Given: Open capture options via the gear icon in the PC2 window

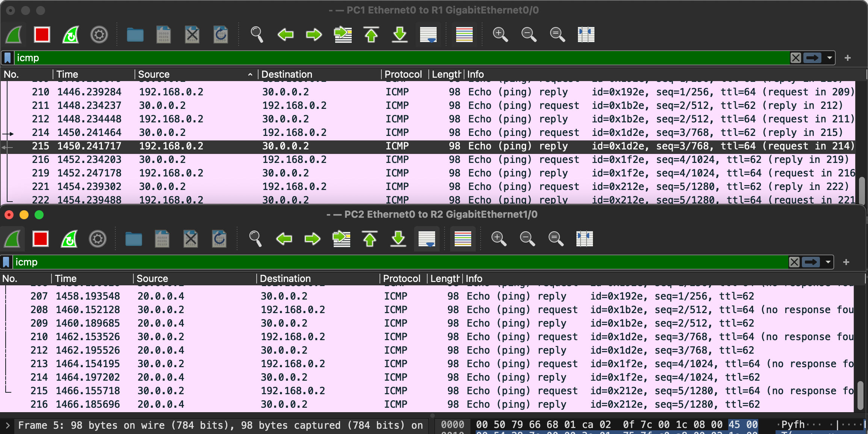Looking at the screenshot, I should [98, 239].
